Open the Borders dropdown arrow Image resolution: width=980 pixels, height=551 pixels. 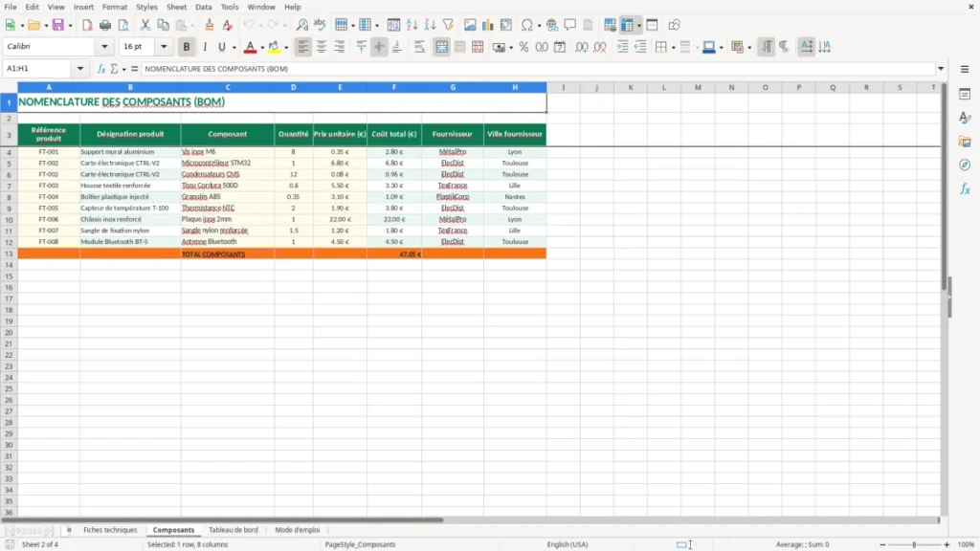673,48
